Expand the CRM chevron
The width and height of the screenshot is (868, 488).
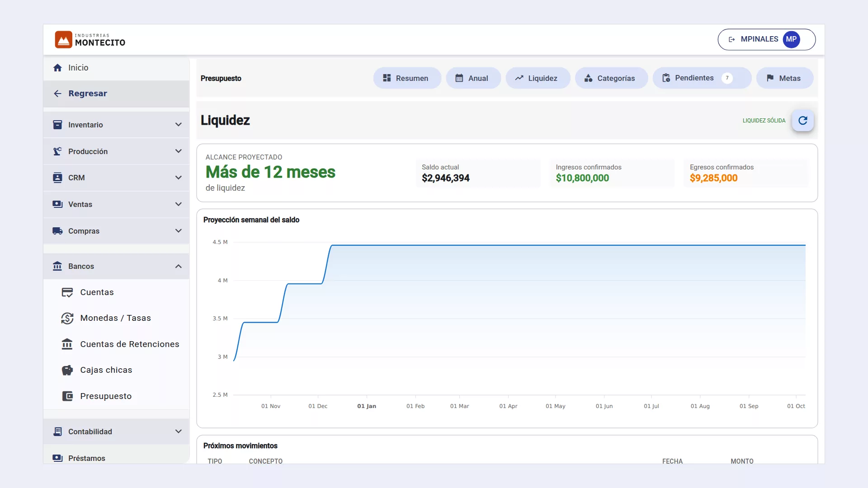pyautogui.click(x=179, y=178)
